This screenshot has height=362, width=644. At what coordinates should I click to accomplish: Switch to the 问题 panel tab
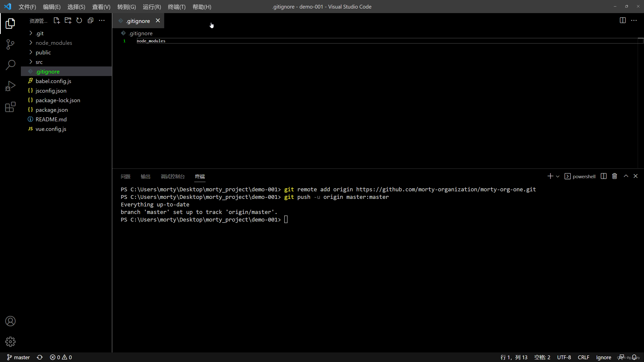tap(126, 176)
